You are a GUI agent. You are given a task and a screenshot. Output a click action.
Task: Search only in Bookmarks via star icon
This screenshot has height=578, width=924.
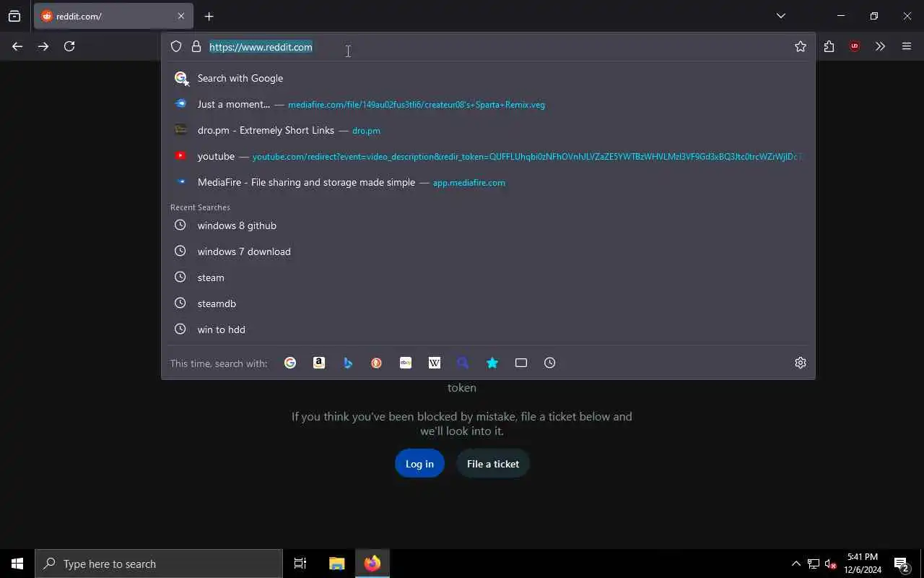(492, 363)
